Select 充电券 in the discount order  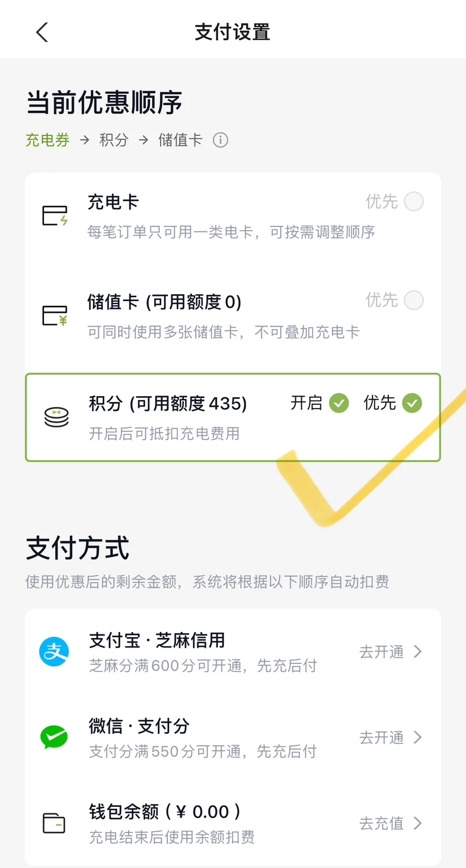(x=47, y=140)
